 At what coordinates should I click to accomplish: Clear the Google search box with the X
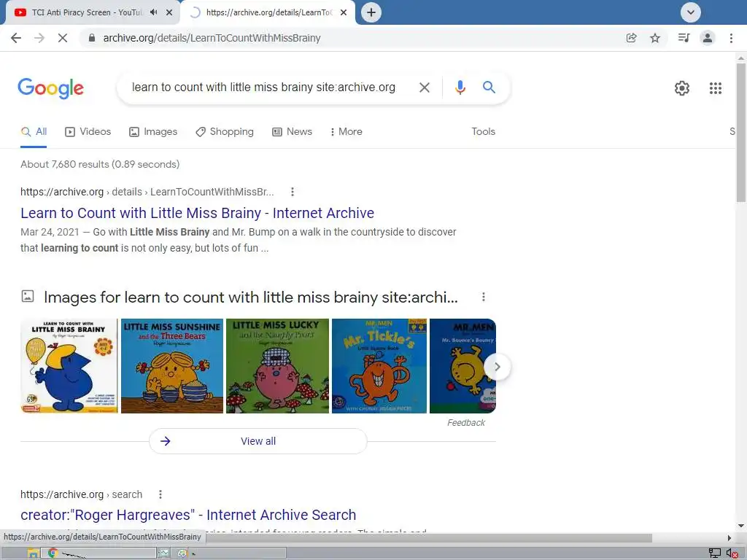click(x=424, y=87)
